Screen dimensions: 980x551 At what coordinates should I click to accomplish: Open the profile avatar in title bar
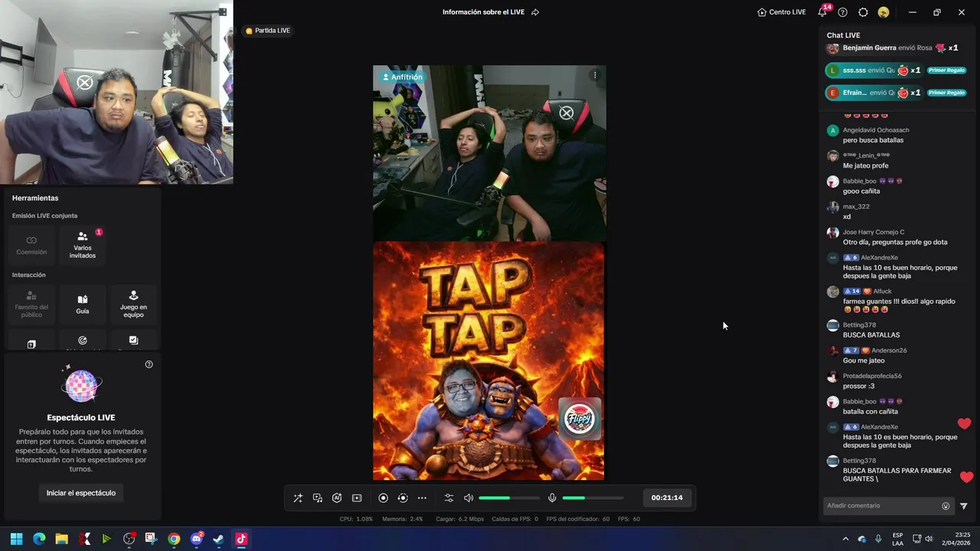884,12
